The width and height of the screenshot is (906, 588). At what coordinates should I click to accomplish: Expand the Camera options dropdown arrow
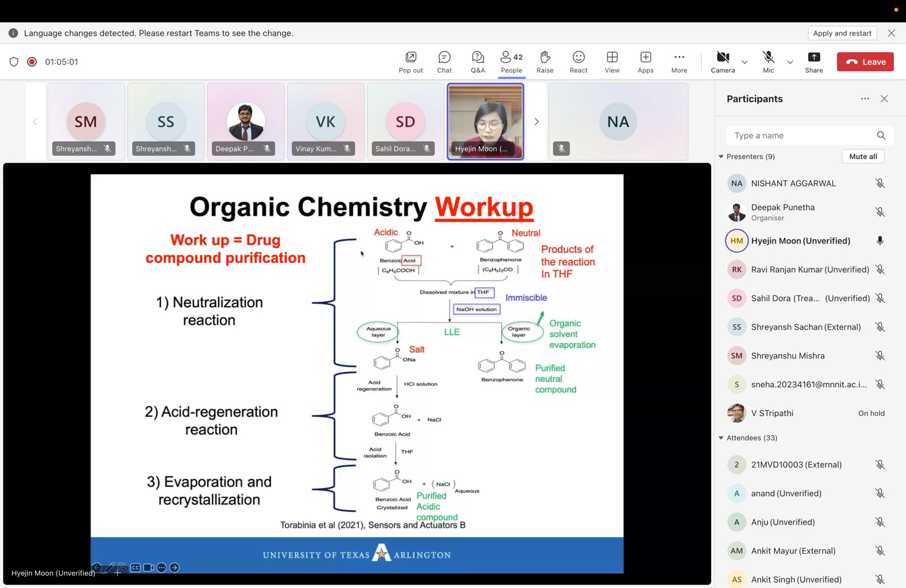click(745, 62)
